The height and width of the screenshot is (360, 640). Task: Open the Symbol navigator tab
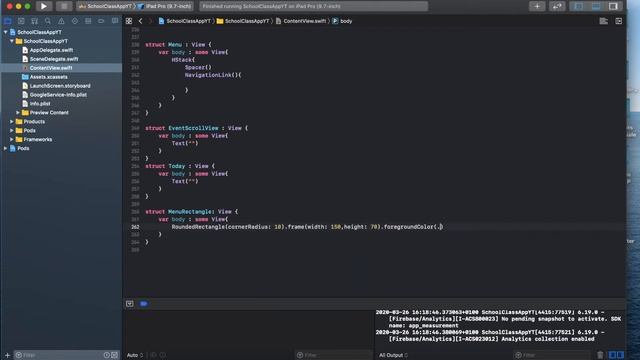[35, 21]
